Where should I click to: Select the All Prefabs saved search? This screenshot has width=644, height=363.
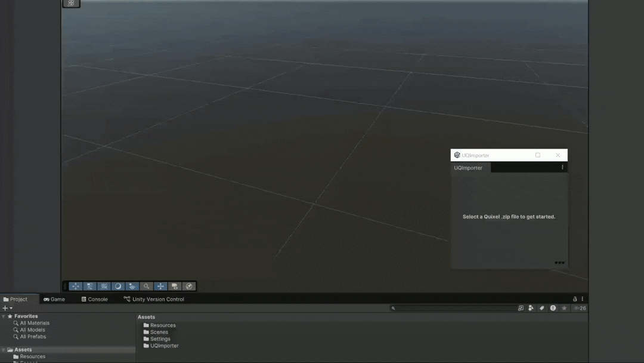(33, 337)
